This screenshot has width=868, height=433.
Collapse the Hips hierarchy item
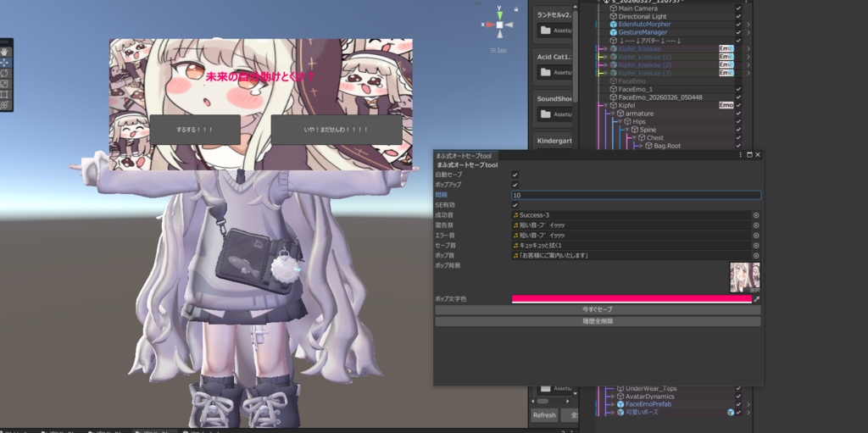pyautogui.click(x=620, y=122)
